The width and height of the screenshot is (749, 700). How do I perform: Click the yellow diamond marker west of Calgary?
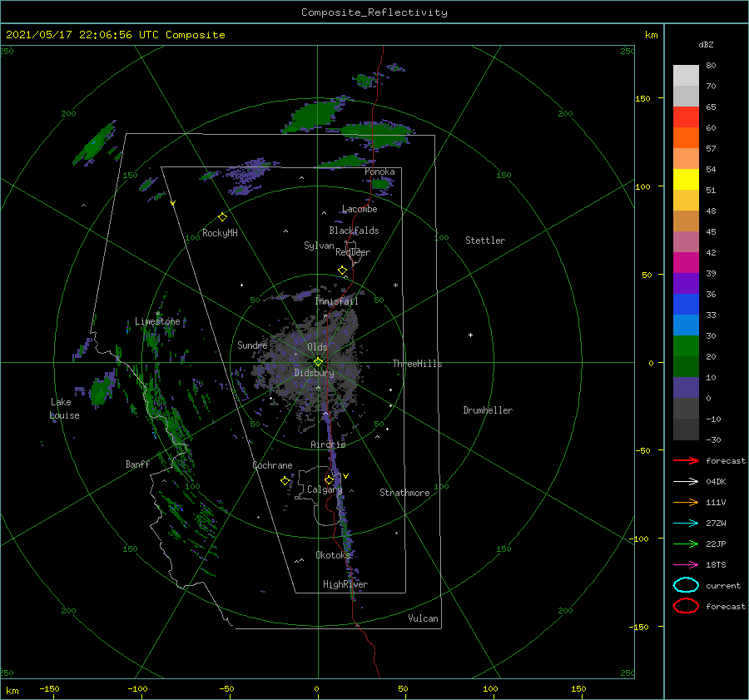pyautogui.click(x=285, y=481)
